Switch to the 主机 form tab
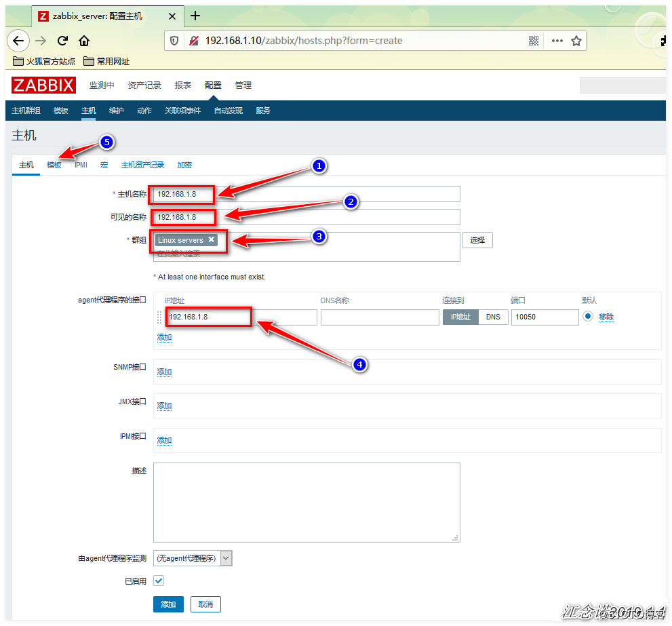 26,165
